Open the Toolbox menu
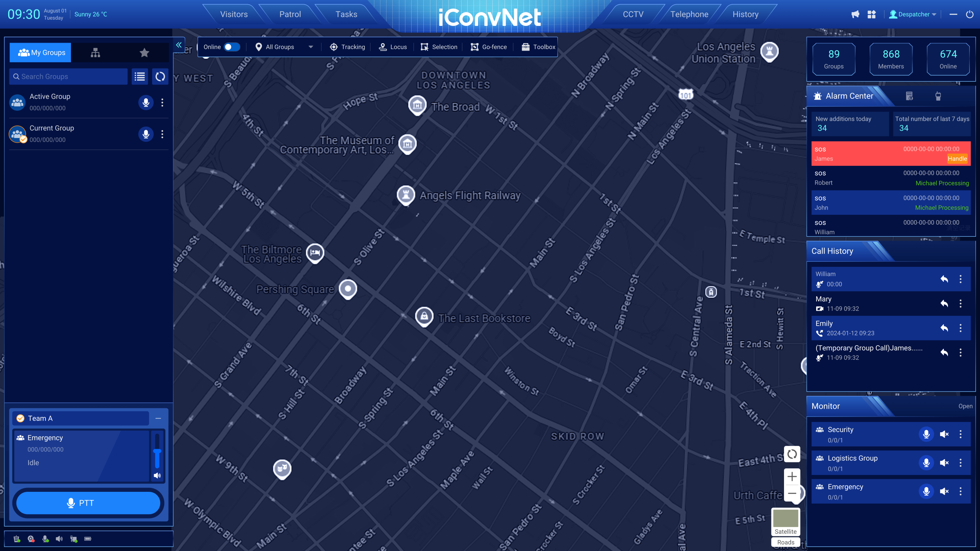This screenshot has width=980, height=551. tap(538, 47)
